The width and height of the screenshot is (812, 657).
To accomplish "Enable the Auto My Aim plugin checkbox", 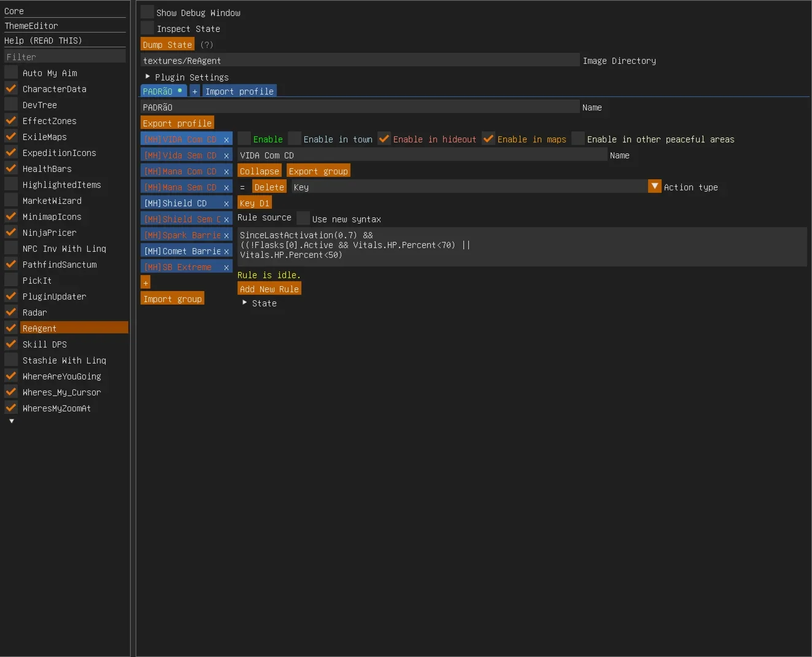I will point(11,72).
